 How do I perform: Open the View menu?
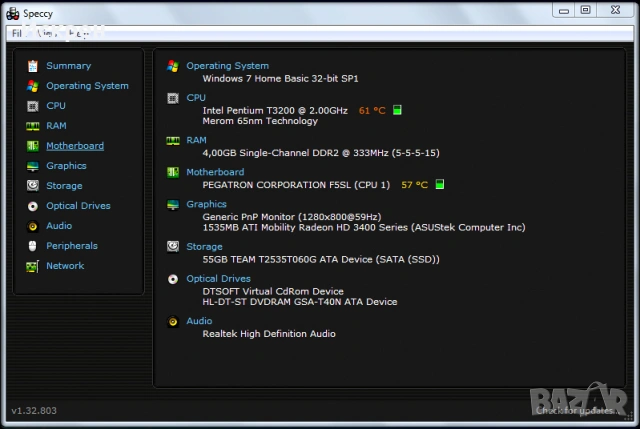[x=46, y=33]
